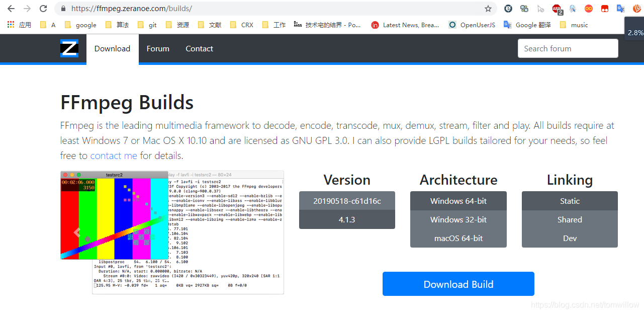The width and height of the screenshot is (644, 314).
Task: Open the 算法 bookmark folder
Action: pos(117,25)
